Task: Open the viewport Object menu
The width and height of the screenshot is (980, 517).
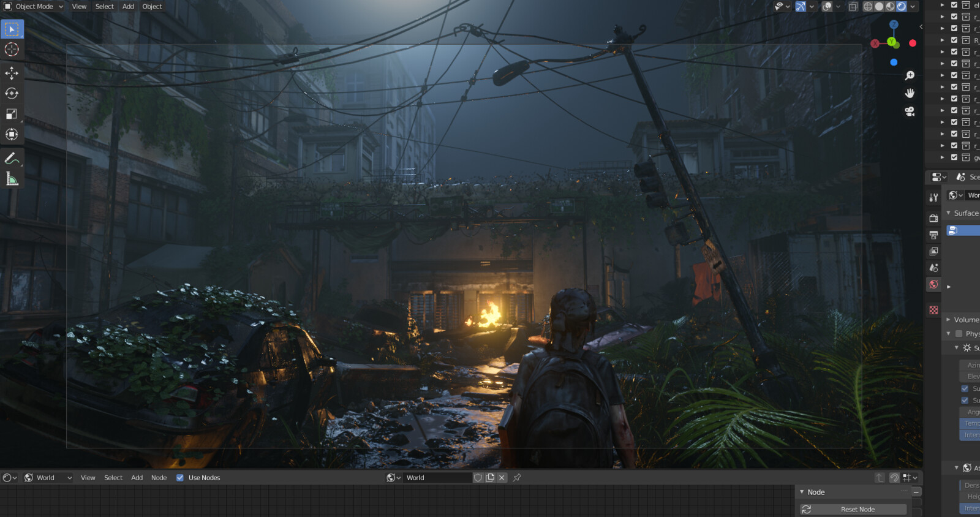Action: coord(152,7)
